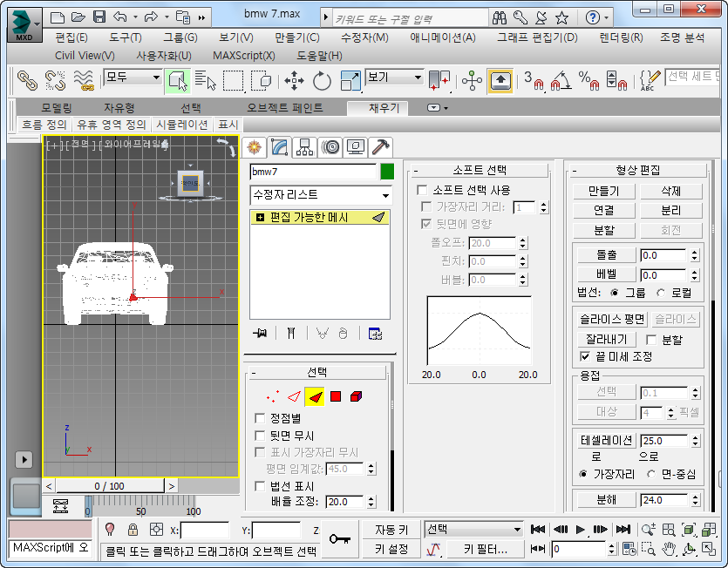Viewport: 728px width, 568px height.
Task: Click the Select and Move tool
Action: click(294, 81)
